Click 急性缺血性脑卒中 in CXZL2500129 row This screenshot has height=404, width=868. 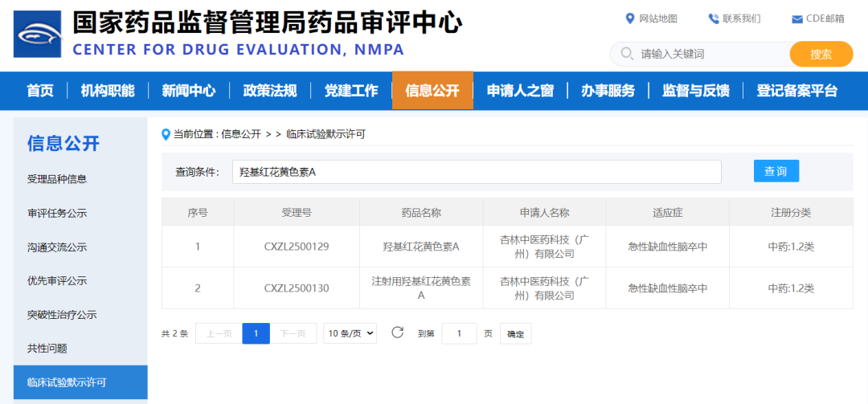tap(668, 247)
